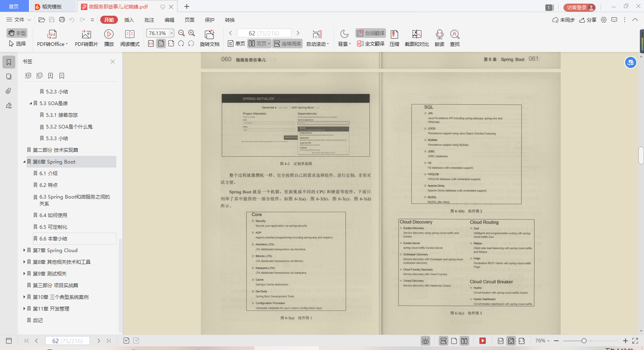Click the 旋转文档 rotate document tool
Image resolution: width=644 pixels, height=350 pixels.
(209, 38)
